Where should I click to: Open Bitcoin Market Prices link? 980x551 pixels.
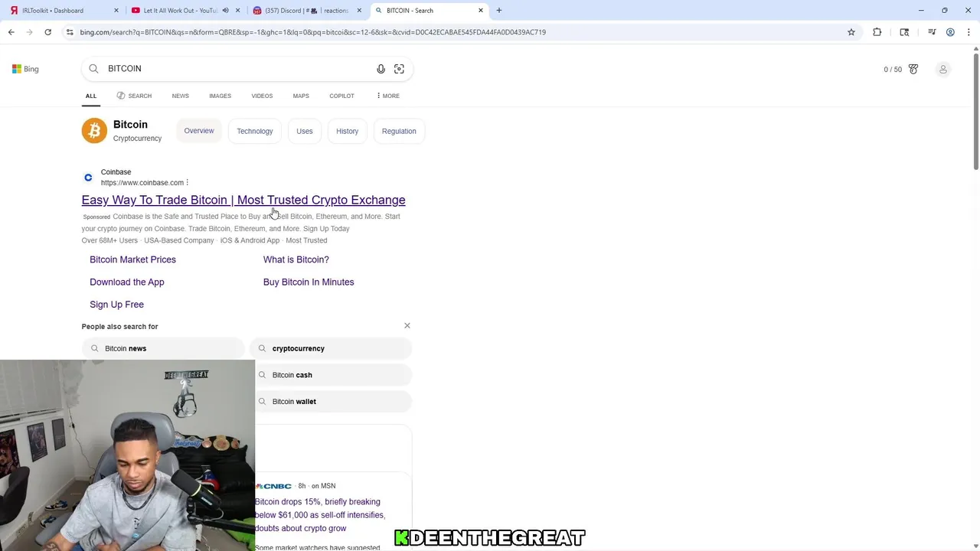132,259
